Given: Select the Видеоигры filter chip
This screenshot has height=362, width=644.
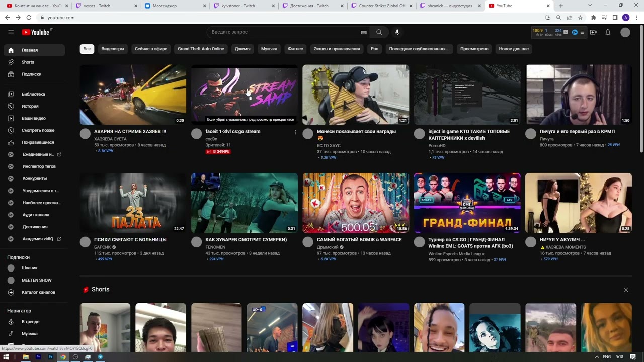Looking at the screenshot, I should (x=113, y=49).
